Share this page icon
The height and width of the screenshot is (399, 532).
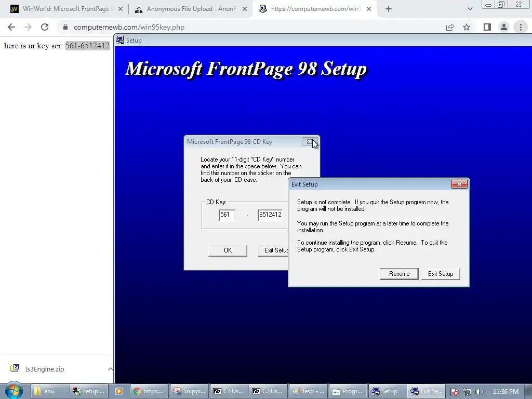click(x=450, y=27)
